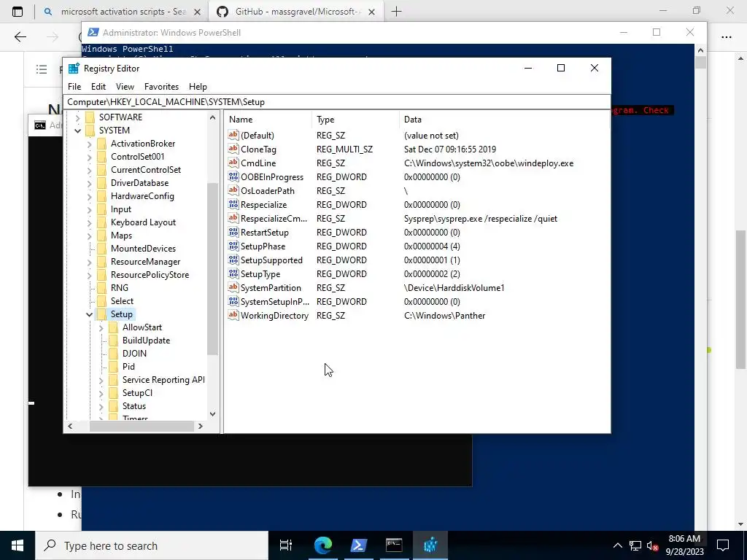Expand the ActivationBroker key
This screenshot has width=747, height=560.
[89, 144]
